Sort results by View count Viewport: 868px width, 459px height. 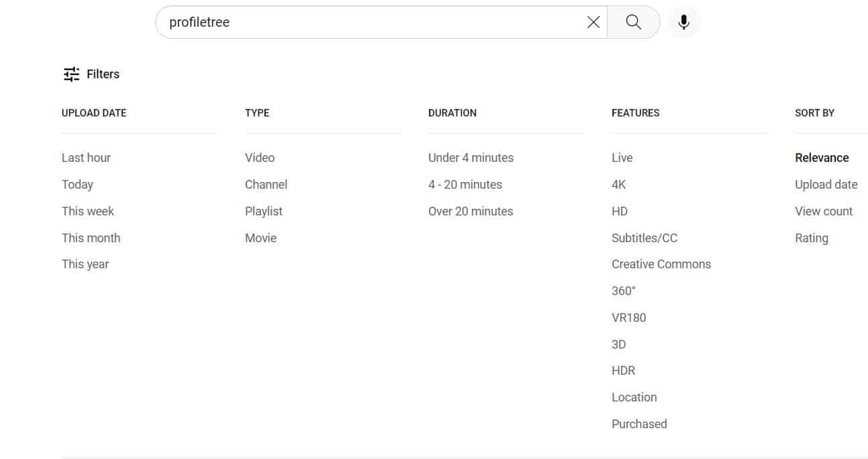click(x=824, y=211)
